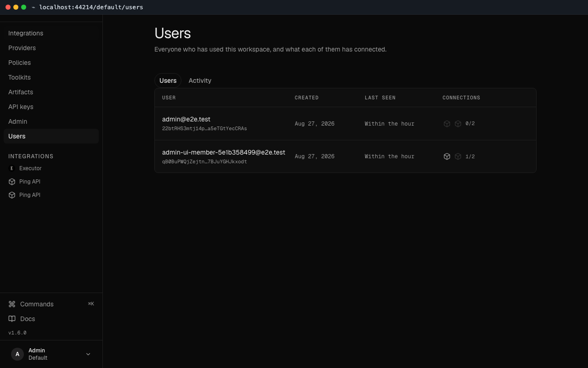588x368 pixels.
Task: Open the Executor integration icon
Action: tap(12, 168)
